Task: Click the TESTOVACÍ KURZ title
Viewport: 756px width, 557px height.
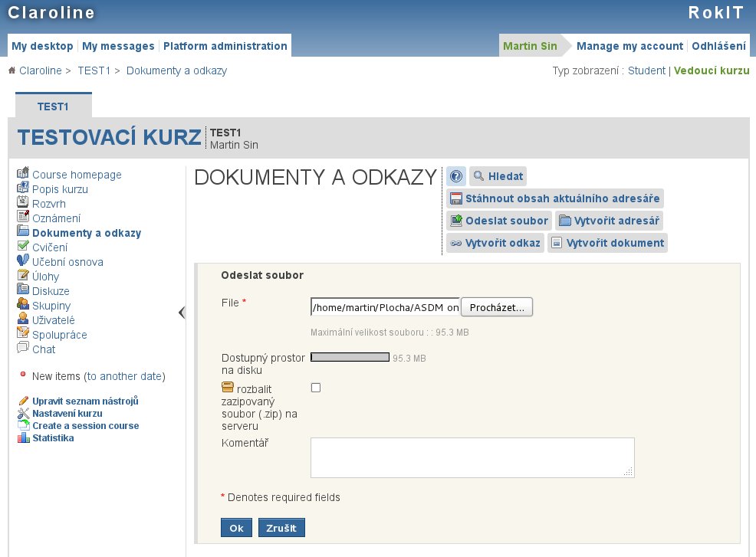Action: (x=110, y=137)
